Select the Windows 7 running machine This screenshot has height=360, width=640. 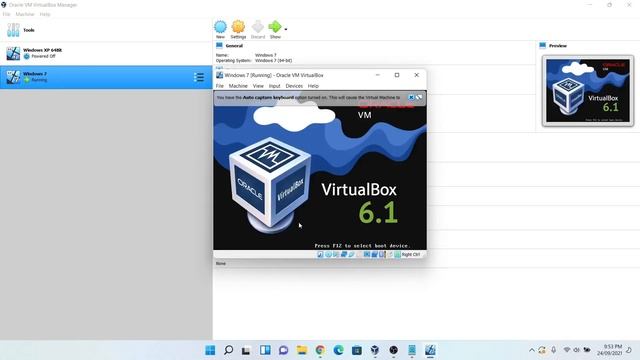click(x=106, y=77)
